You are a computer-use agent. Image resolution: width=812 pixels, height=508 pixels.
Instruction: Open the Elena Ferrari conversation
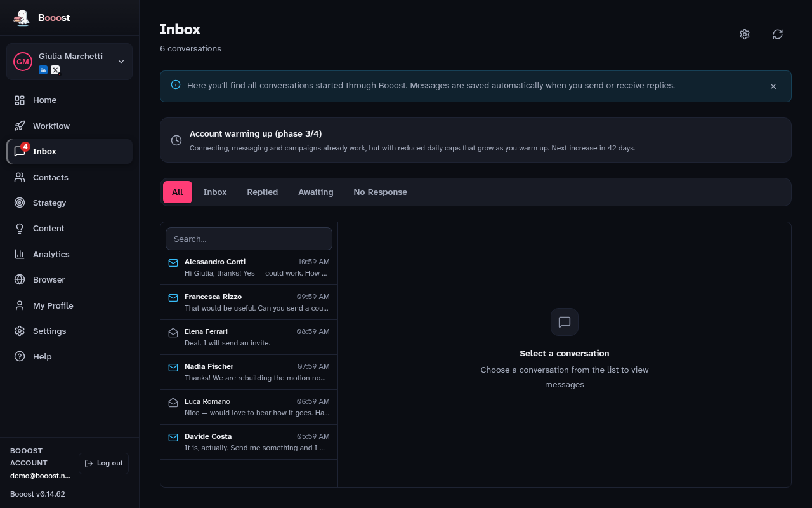[249, 337]
